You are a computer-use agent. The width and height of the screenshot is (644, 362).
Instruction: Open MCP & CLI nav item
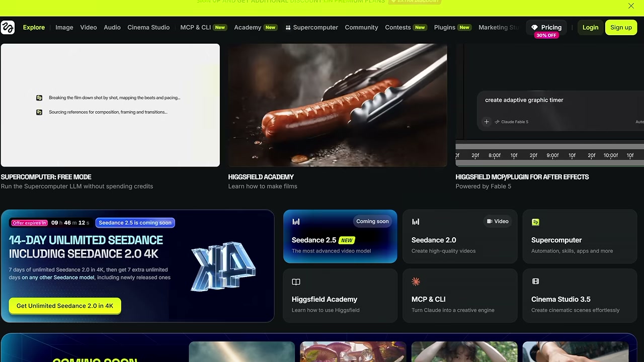[203, 27]
